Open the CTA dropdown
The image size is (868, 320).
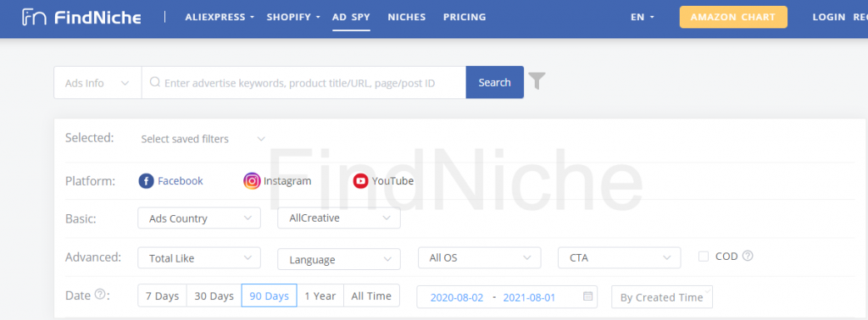click(x=620, y=257)
